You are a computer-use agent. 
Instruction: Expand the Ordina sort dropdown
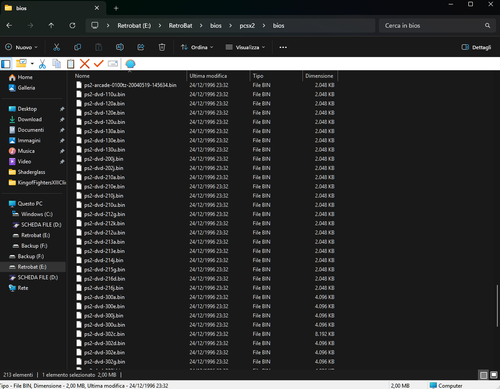[x=197, y=47]
